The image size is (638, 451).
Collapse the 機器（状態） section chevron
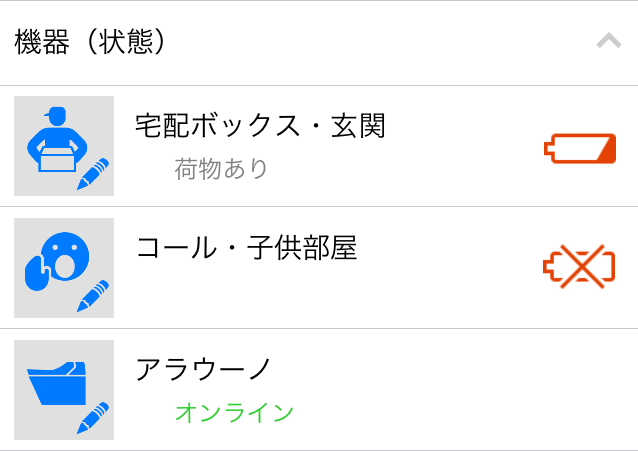tap(608, 42)
